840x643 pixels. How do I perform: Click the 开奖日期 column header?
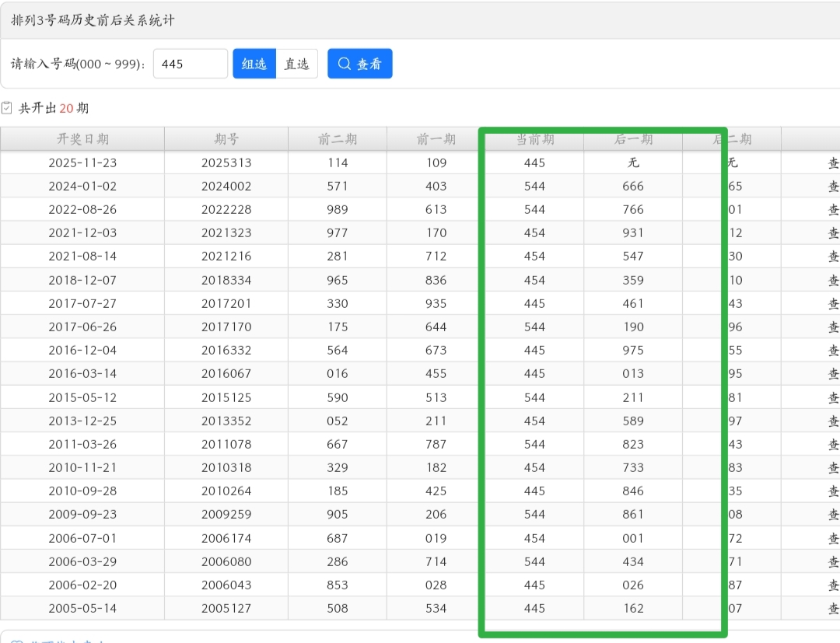pos(82,139)
